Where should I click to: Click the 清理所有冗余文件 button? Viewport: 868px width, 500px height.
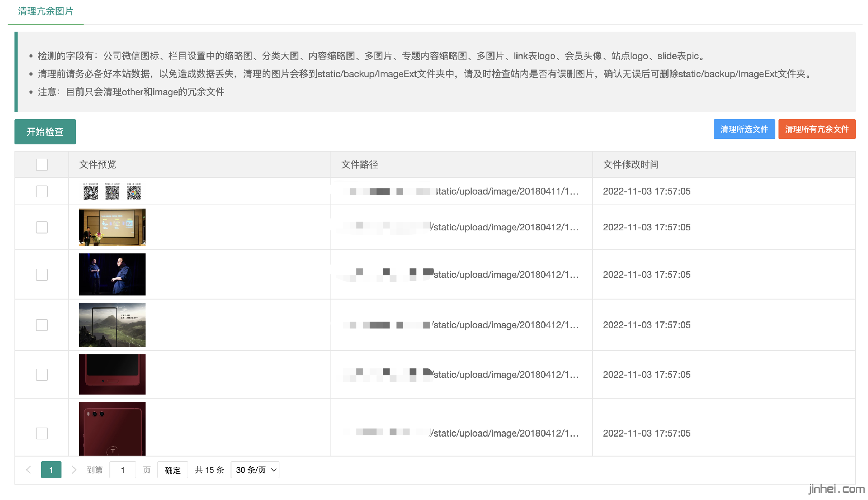pos(817,129)
